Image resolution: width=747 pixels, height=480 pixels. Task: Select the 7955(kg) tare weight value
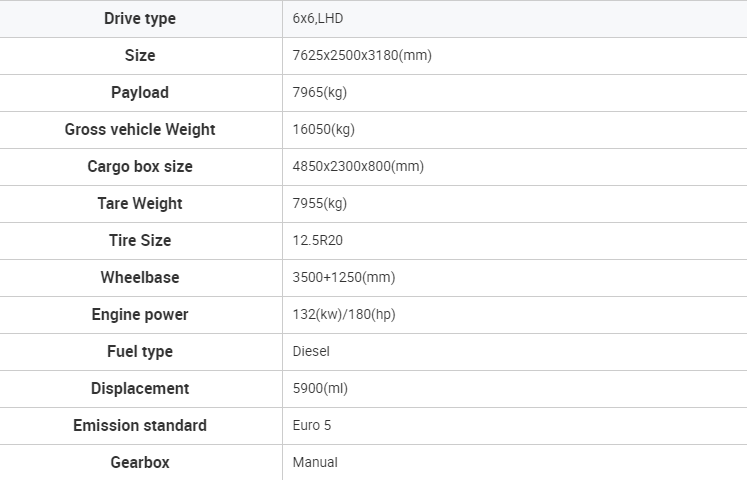(320, 204)
